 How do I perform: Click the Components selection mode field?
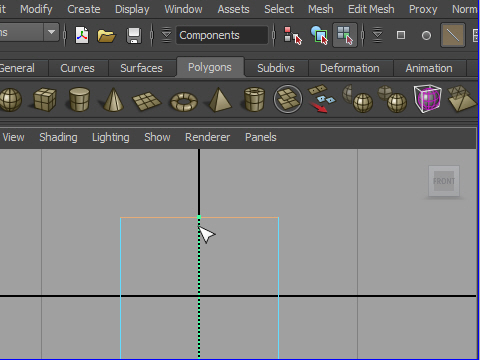222,35
